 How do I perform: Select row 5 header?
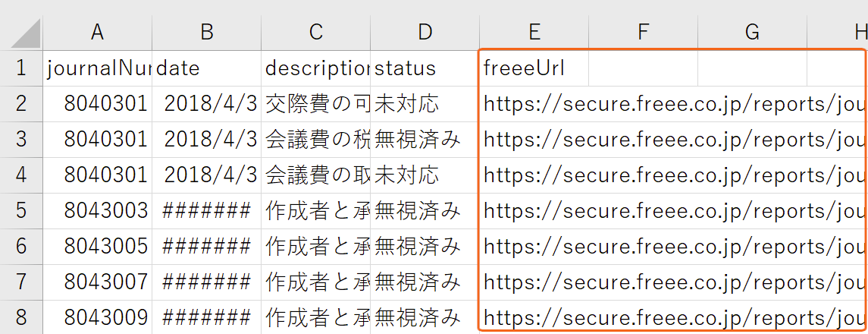[x=21, y=211]
